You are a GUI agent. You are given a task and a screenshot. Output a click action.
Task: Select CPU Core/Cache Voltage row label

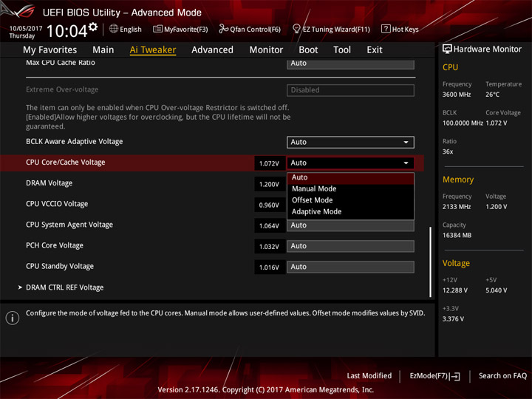pos(66,163)
